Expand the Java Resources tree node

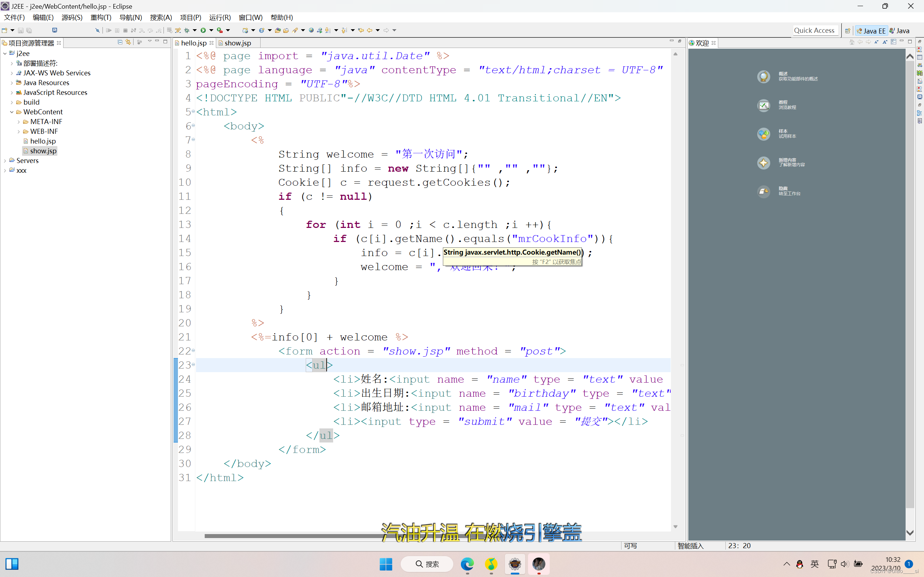(12, 83)
